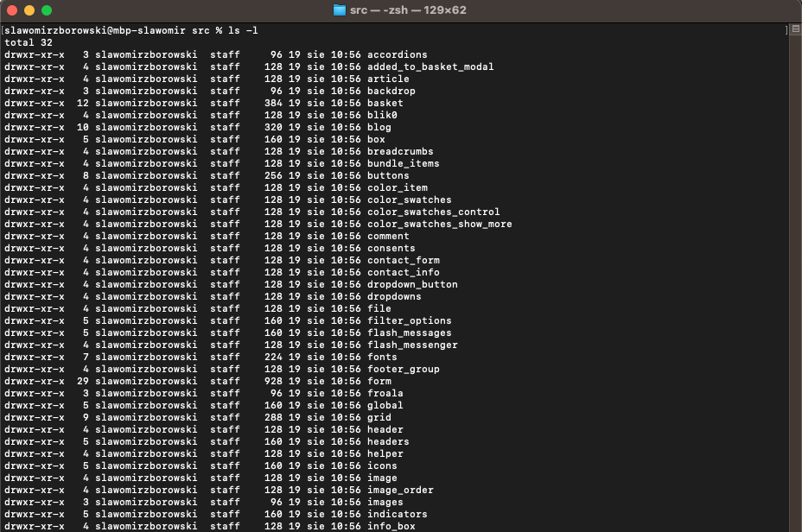The image size is (802, 532).
Task: Click on 'flash_messages' directory name
Action: coord(409,332)
